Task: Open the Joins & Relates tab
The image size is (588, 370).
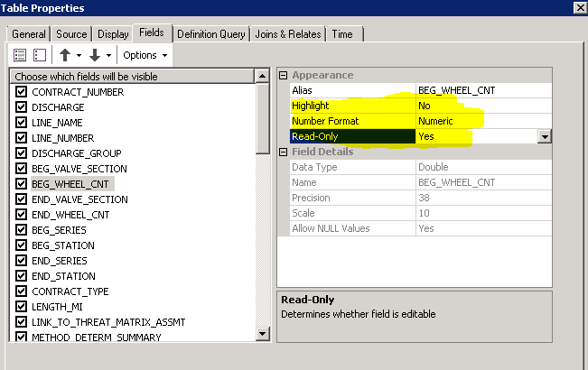Action: pyautogui.click(x=288, y=34)
